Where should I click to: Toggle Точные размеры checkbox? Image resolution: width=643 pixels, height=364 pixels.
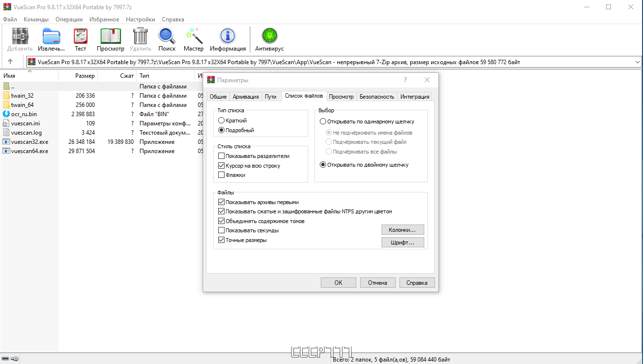coord(222,240)
